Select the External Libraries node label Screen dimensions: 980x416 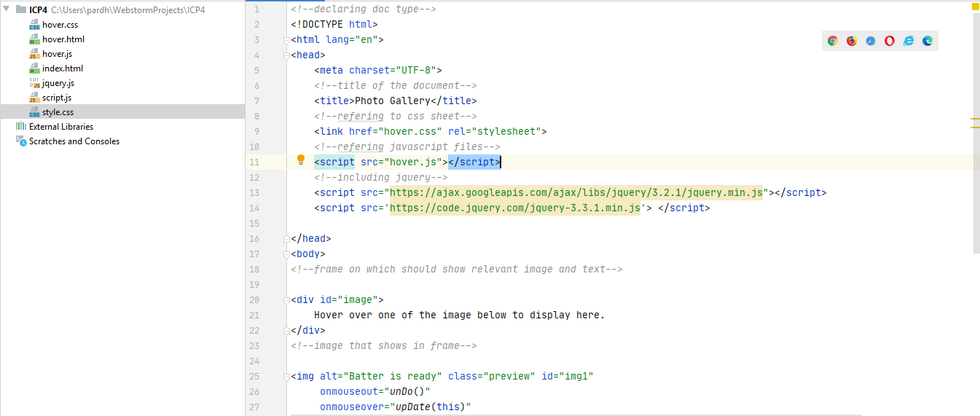[61, 127]
